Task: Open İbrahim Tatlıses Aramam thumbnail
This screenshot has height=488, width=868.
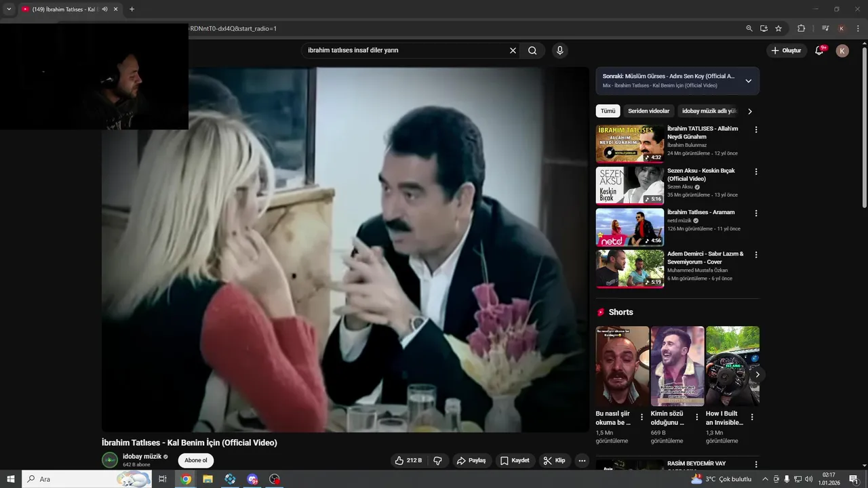Action: point(630,227)
